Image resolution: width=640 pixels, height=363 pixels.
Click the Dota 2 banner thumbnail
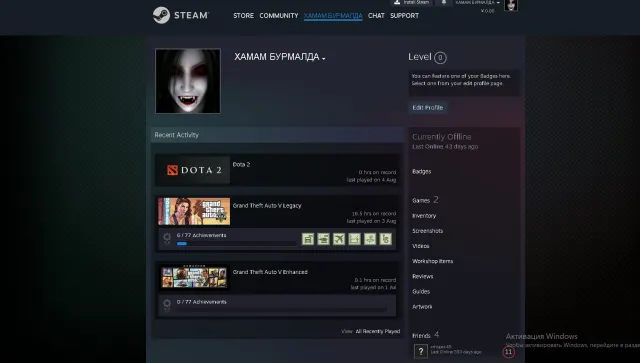[x=194, y=170]
